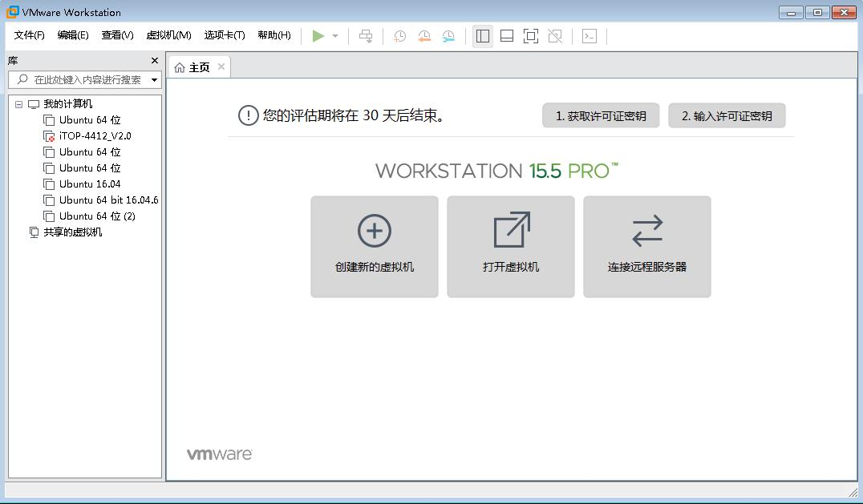Open the 虚拟机(M) menu
Image resolution: width=863 pixels, height=504 pixels.
166,35
